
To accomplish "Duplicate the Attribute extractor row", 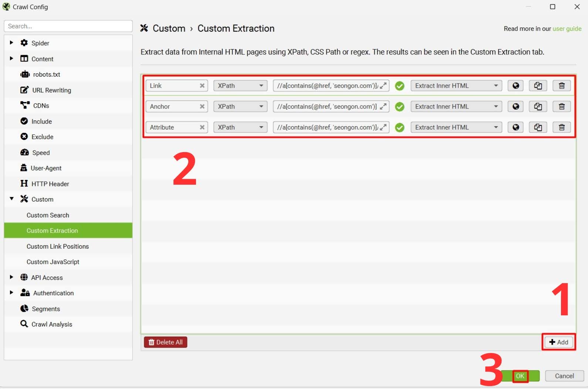I will point(538,127).
